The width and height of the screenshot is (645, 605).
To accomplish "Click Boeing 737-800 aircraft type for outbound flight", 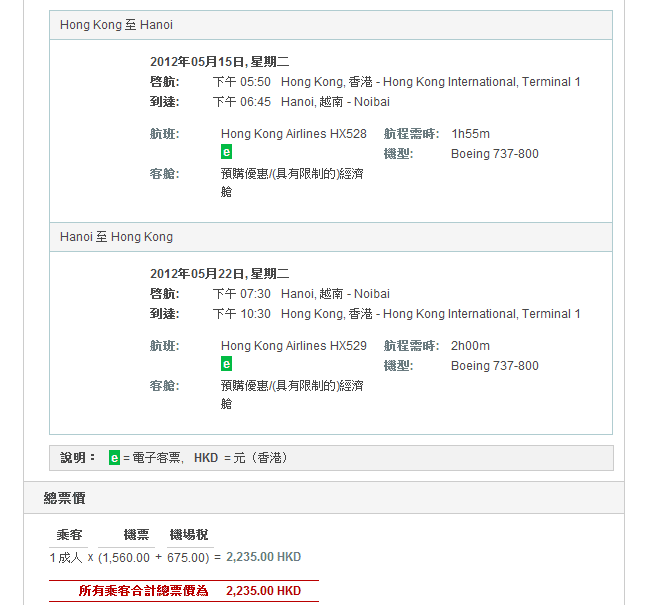I will 494,154.
